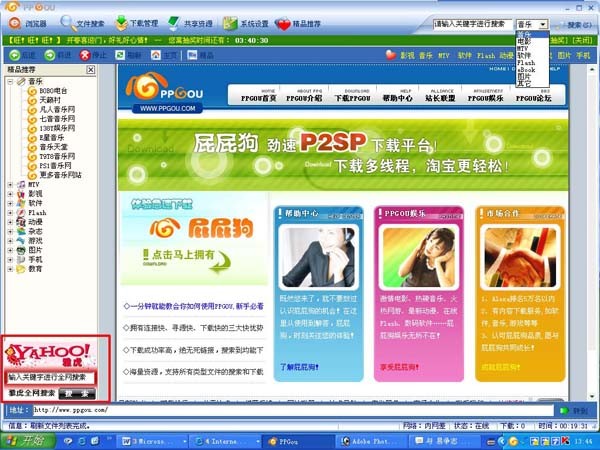Click the 了解屁屁狗 link in help card
600x450 pixels.
[299, 367]
